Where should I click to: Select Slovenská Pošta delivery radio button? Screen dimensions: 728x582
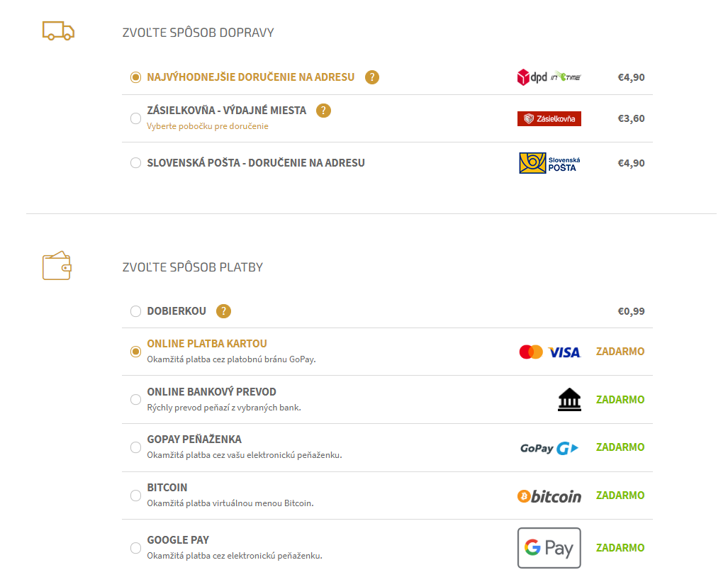coord(135,163)
